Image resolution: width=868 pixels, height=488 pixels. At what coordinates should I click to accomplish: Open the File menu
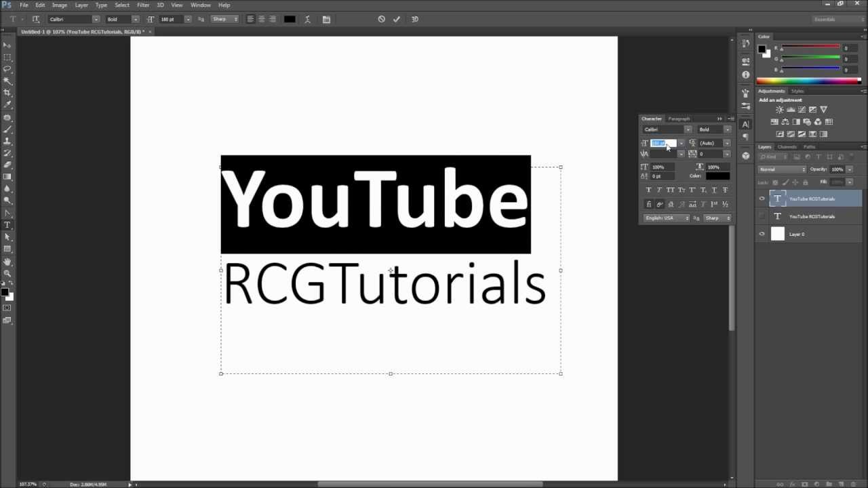pyautogui.click(x=24, y=5)
